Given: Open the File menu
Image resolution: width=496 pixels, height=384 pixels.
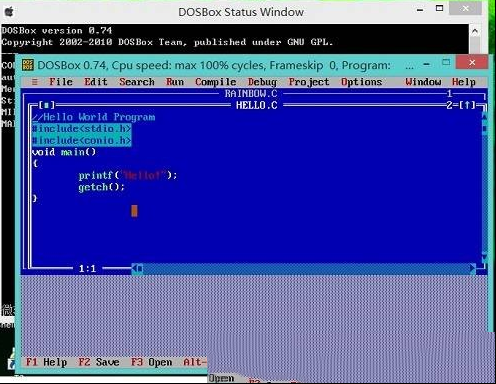Looking at the screenshot, I should (61, 82).
